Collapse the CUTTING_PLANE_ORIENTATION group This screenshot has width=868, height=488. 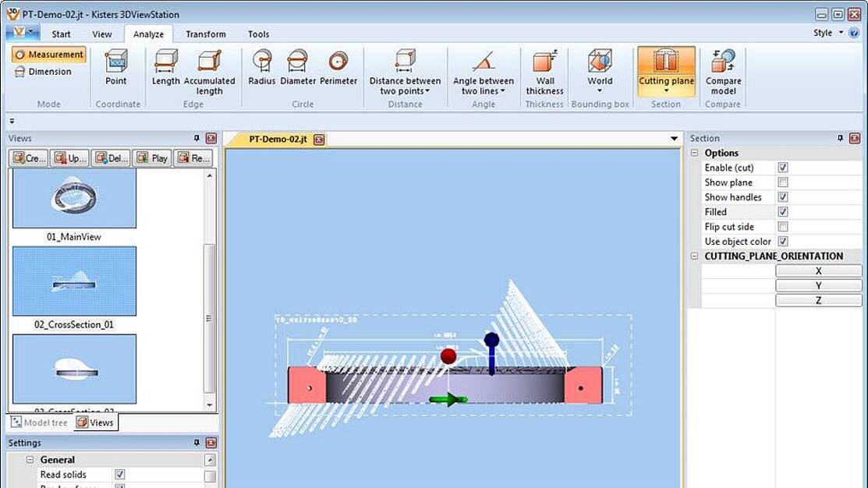[x=695, y=256]
